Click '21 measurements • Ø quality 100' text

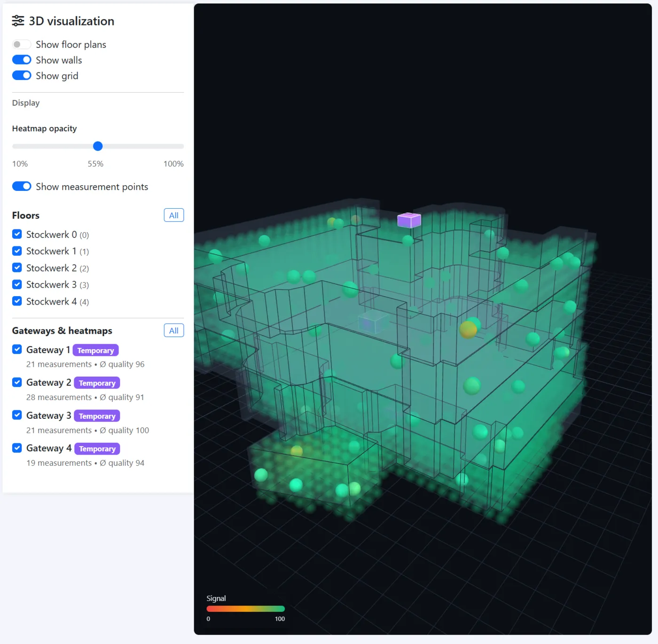[87, 430]
